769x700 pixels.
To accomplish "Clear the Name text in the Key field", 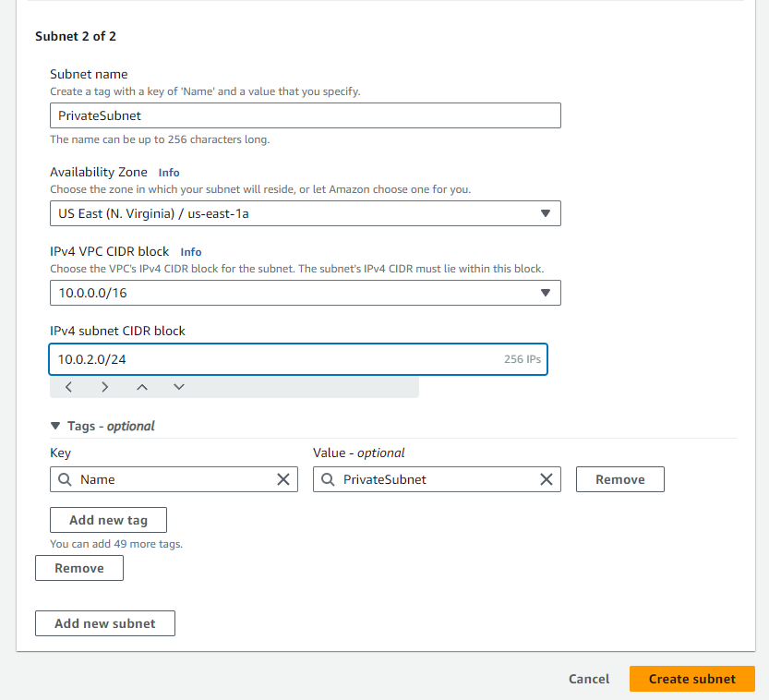I will click(x=283, y=479).
